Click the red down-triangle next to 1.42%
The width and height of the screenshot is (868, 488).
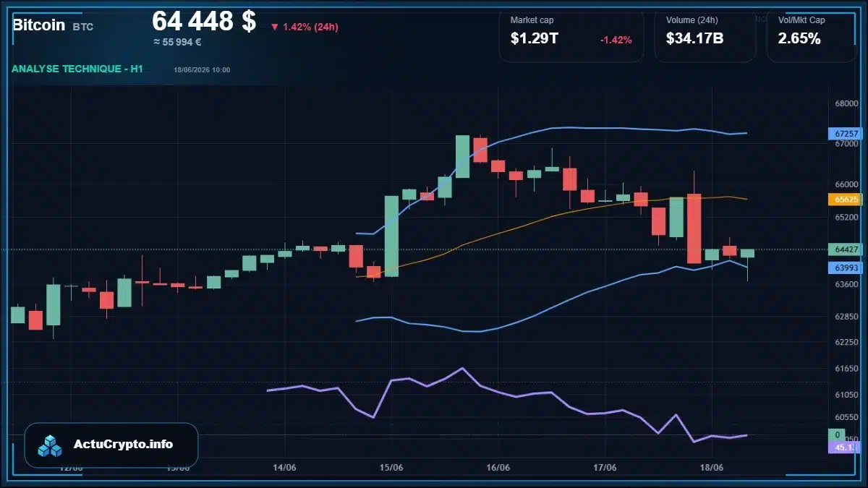tap(275, 27)
